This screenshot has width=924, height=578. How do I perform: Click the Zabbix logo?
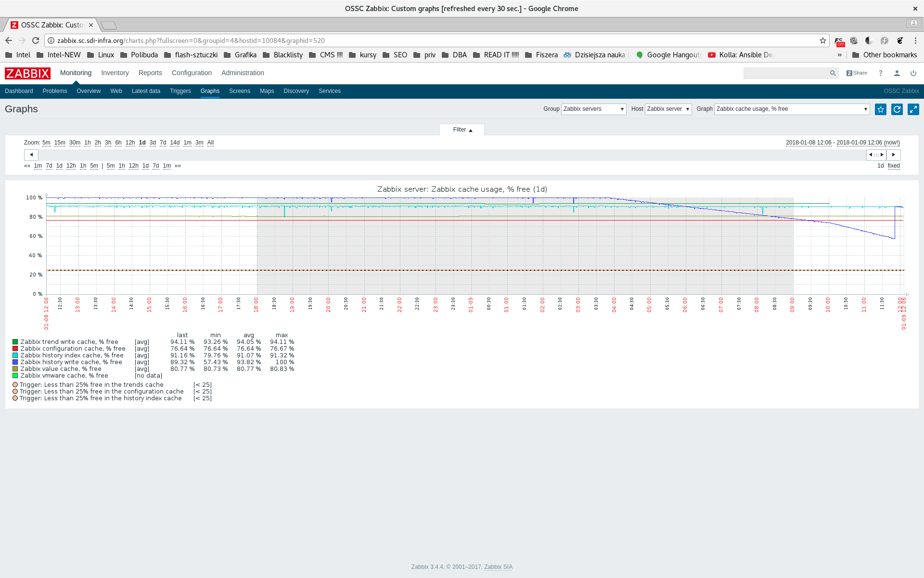pyautogui.click(x=27, y=73)
